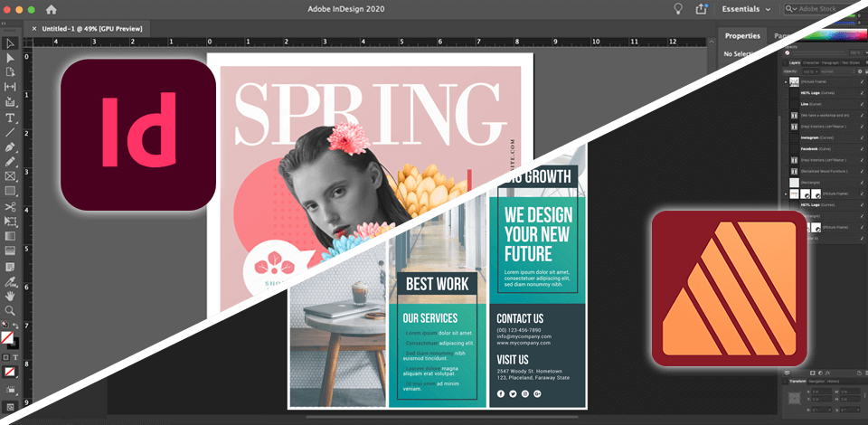Image resolution: width=868 pixels, height=425 pixels.
Task: Click the Adjustments circle icon in Layers footer
Action: [820, 373]
